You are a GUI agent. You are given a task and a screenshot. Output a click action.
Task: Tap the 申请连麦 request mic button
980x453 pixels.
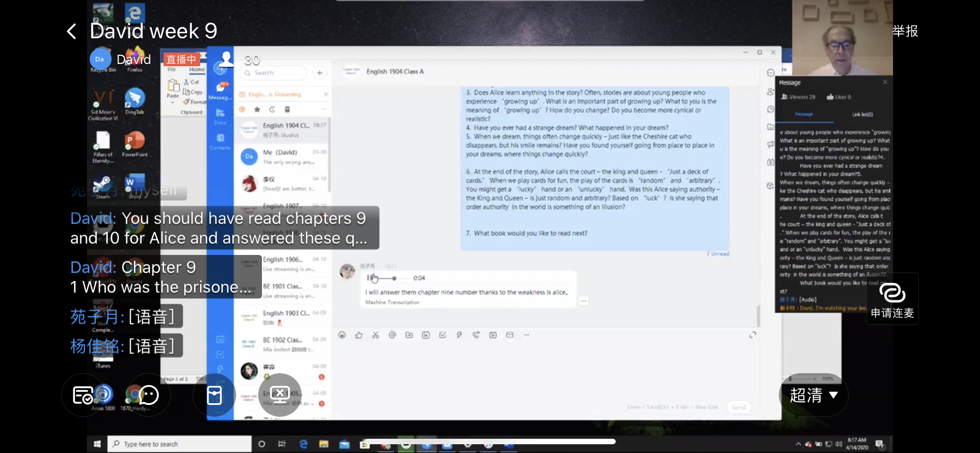(892, 299)
